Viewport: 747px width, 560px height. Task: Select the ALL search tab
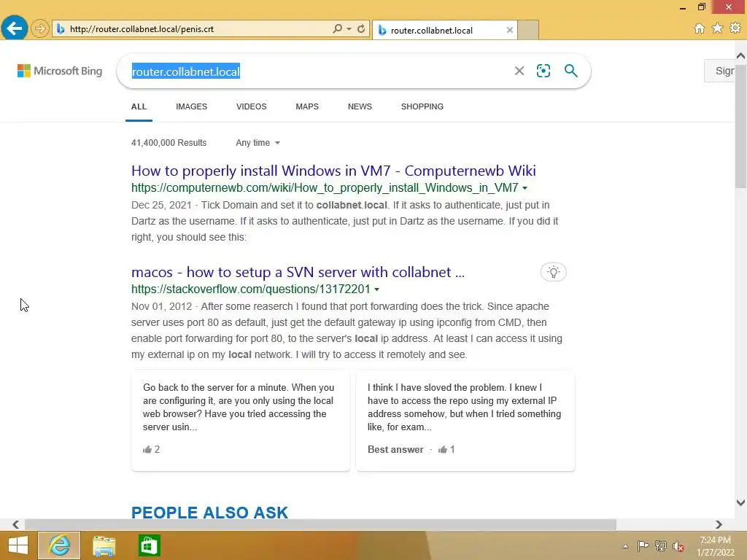(x=139, y=106)
